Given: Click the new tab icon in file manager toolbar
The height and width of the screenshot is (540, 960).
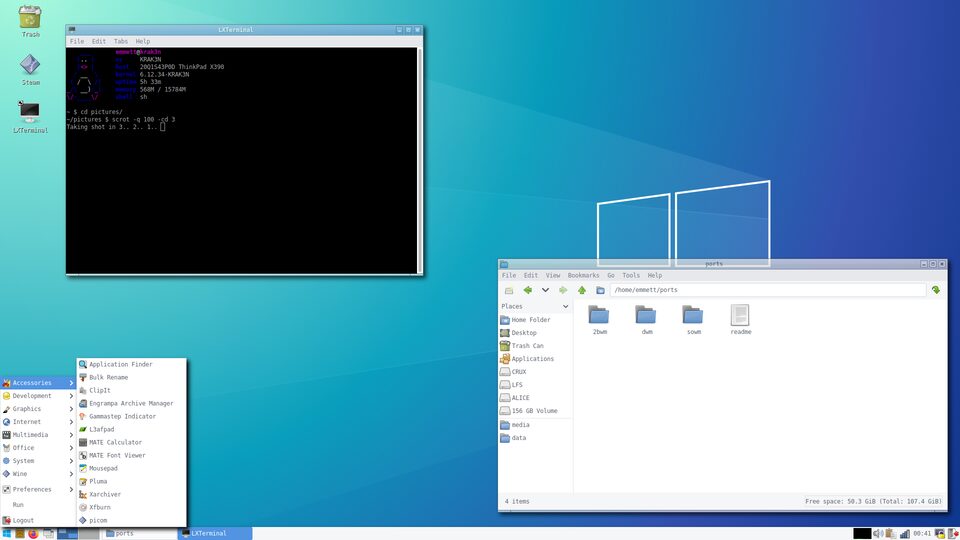Looking at the screenshot, I should (x=509, y=290).
